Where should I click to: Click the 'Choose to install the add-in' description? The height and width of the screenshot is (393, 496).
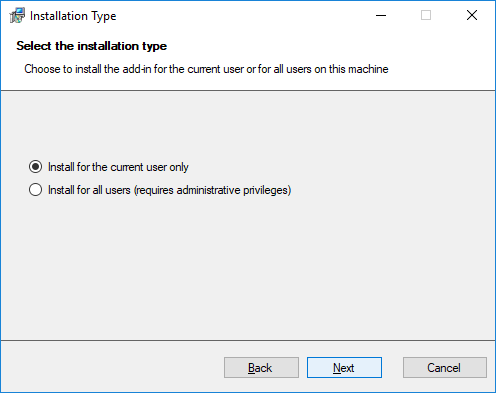click(x=206, y=69)
